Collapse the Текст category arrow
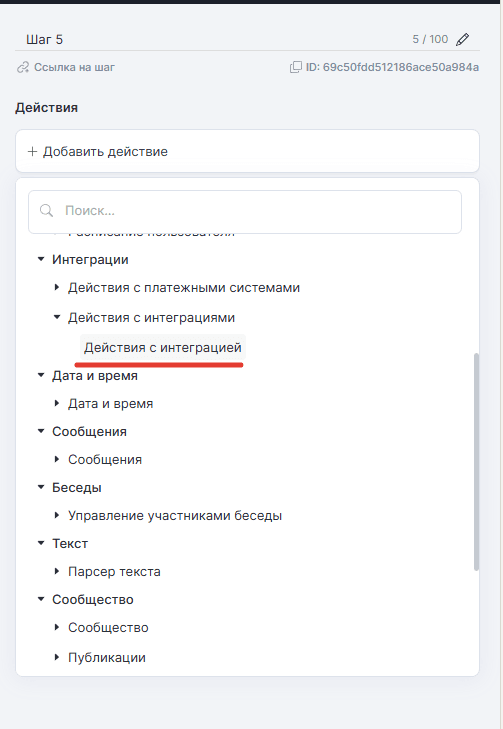The height and width of the screenshot is (729, 503). pos(41,543)
